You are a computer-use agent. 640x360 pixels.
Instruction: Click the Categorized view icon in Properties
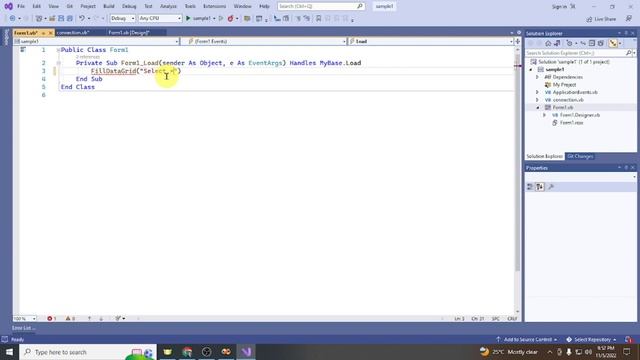[530, 187]
